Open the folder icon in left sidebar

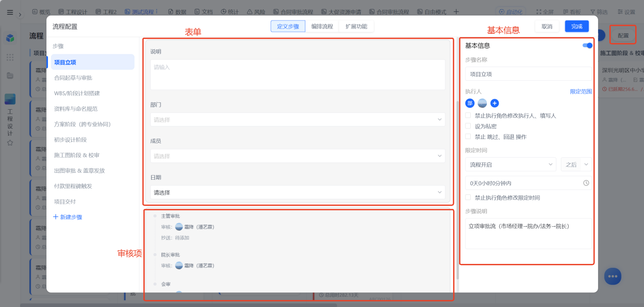point(10,76)
